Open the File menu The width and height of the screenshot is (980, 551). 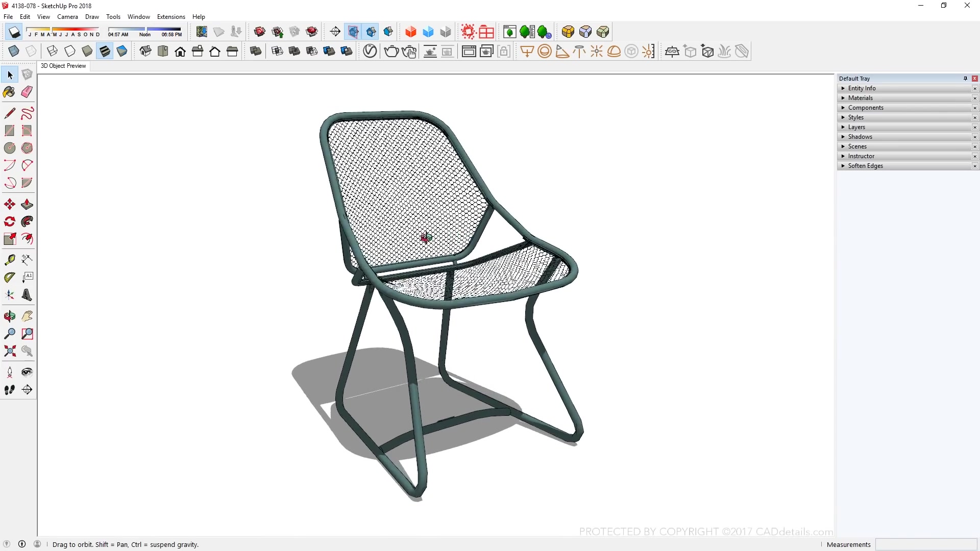(8, 17)
